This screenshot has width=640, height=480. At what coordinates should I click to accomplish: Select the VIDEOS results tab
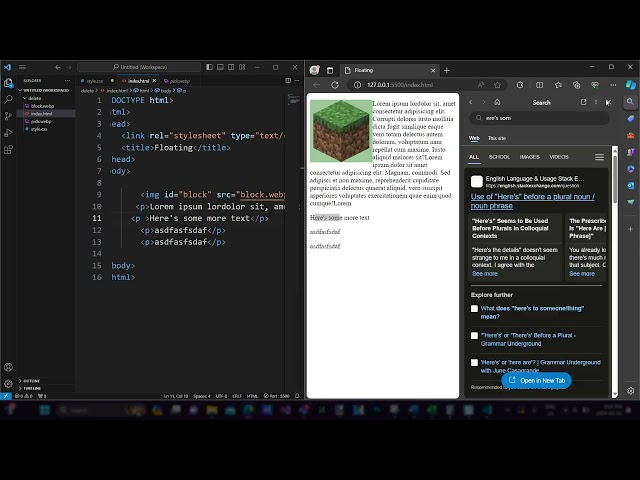(559, 157)
